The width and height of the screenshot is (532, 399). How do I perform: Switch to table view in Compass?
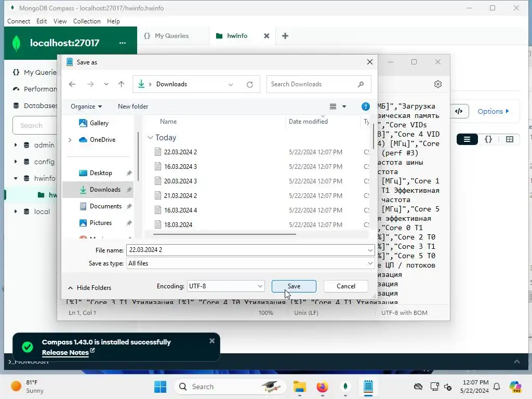[509, 139]
